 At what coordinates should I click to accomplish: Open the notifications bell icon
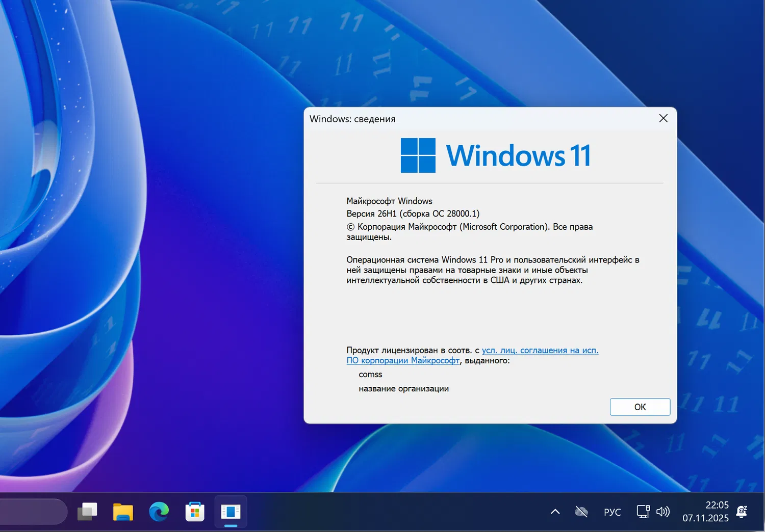coord(742,512)
